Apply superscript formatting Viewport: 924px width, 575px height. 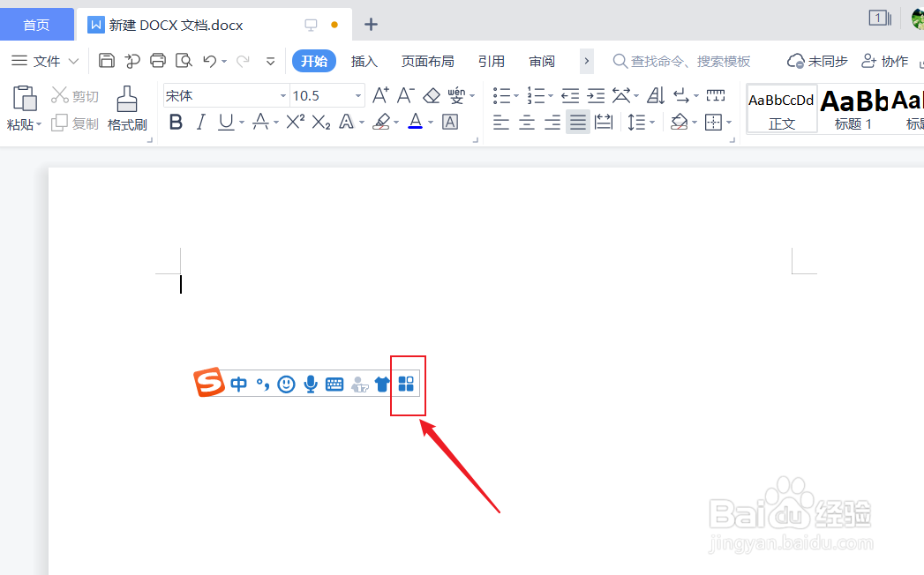coord(294,122)
